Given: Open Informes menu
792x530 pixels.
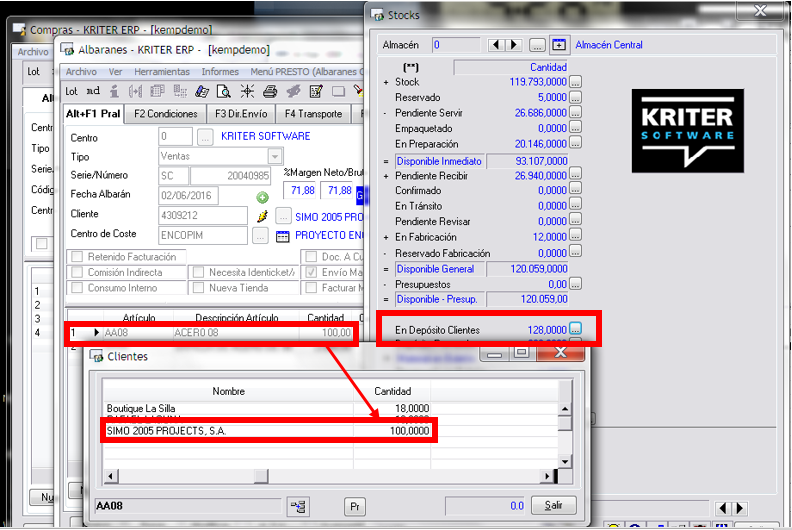Looking at the screenshot, I should 220,72.
